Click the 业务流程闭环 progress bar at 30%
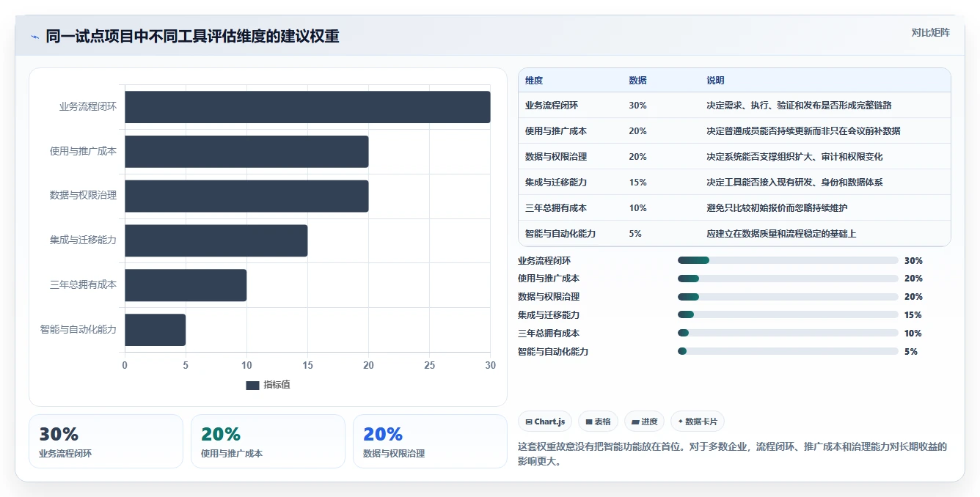Viewport: 980px width, 497px height. point(788,260)
